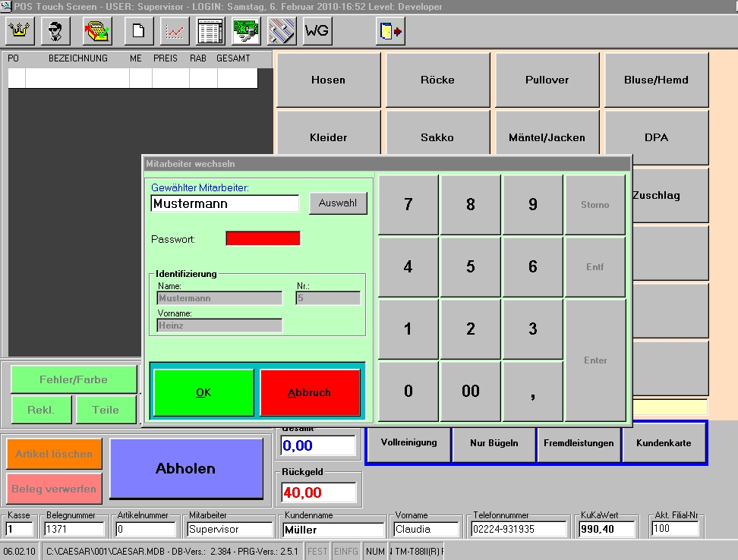This screenshot has width=738, height=560.
Task: Open the line chart statistics icon
Action: click(x=175, y=31)
